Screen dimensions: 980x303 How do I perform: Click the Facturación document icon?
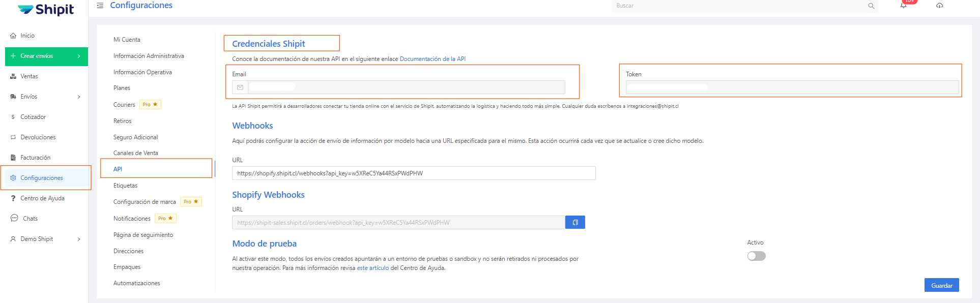[13, 158]
